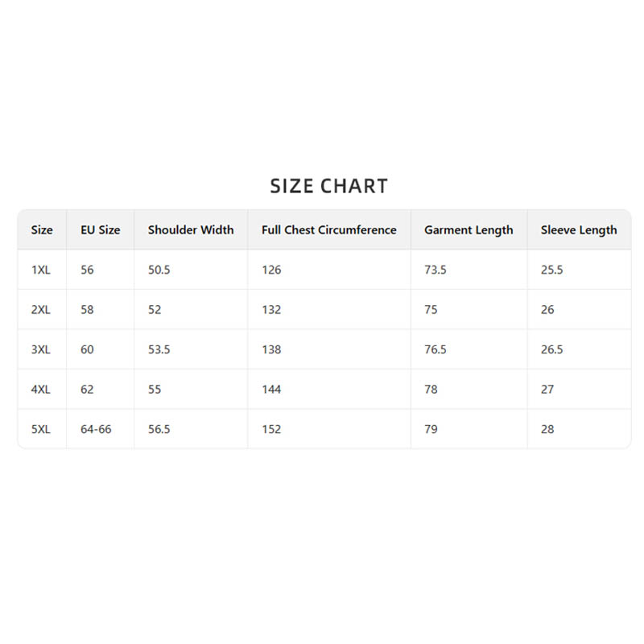
Task: Click the 4XL size cell
Action: tap(41, 390)
